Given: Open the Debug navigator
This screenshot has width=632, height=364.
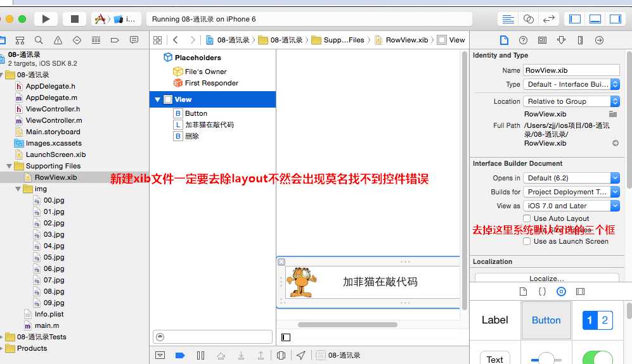Looking at the screenshot, I should pyautogui.click(x=96, y=41).
